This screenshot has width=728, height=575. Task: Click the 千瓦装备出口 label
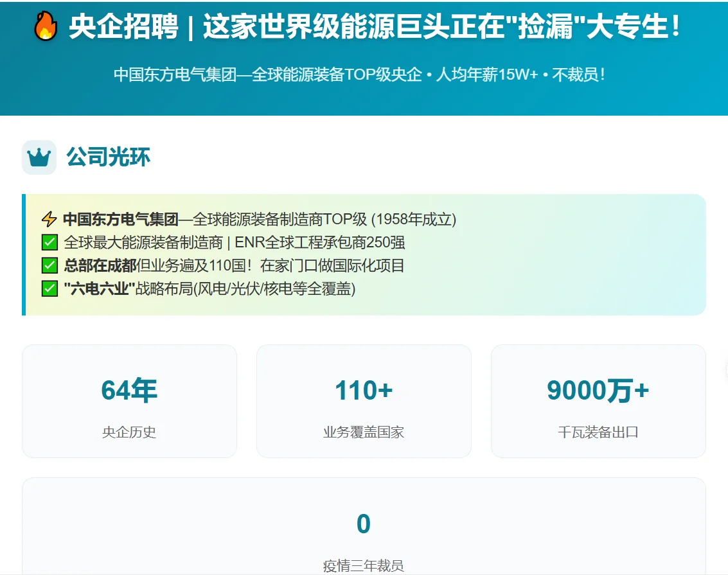[x=598, y=432]
